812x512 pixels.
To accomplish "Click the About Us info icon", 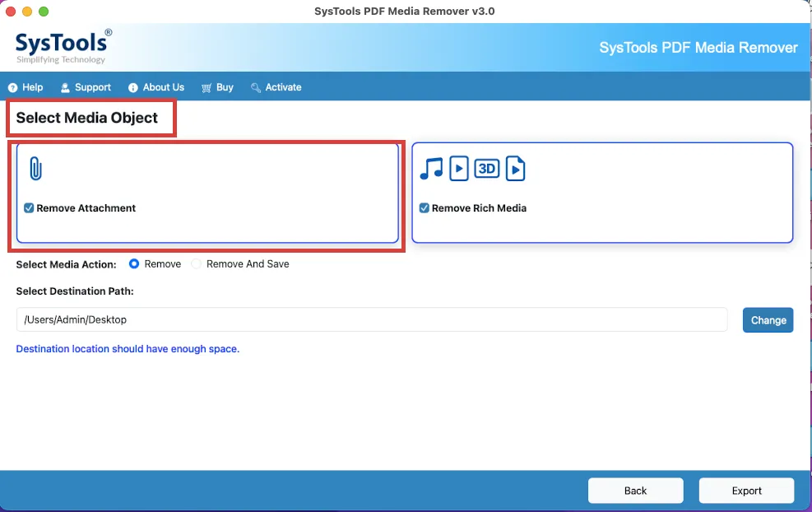I will click(133, 87).
